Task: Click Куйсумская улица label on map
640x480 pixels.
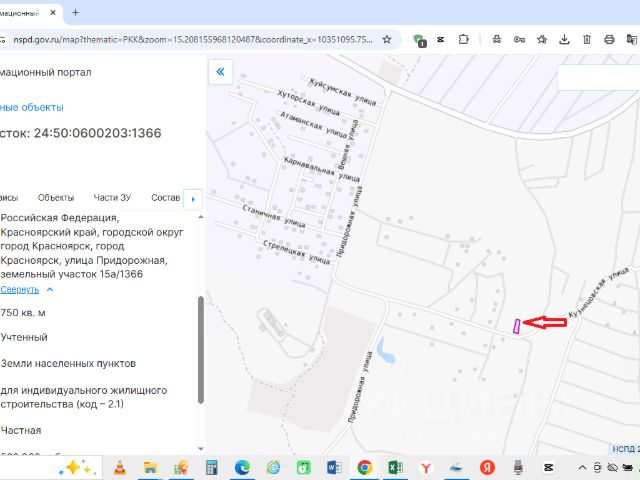Action: (x=343, y=92)
